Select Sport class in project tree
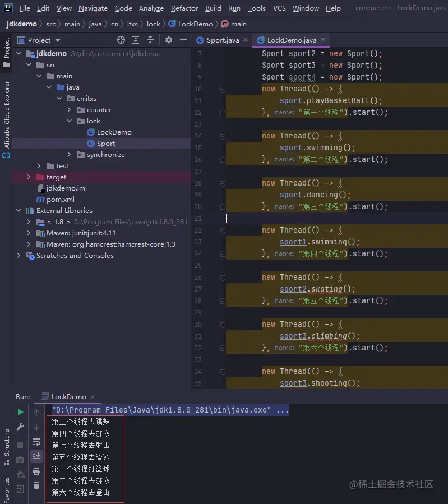 [x=101, y=144]
